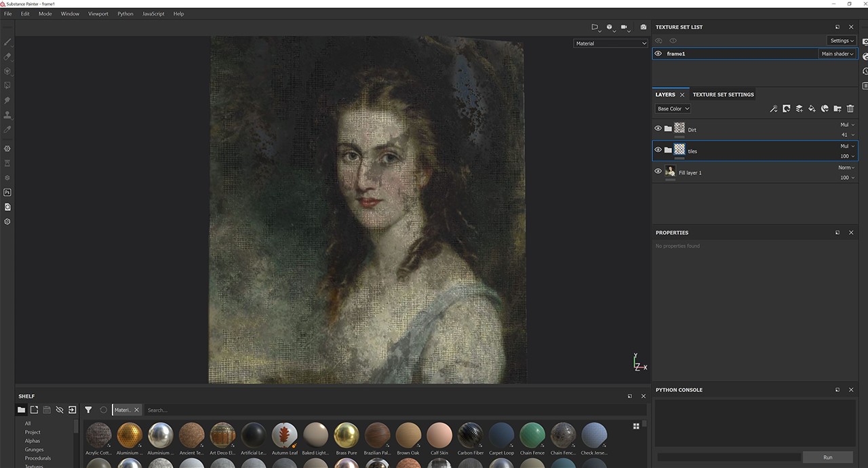This screenshot has width=868, height=468.
Task: Open the Viewport menu
Action: (98, 13)
